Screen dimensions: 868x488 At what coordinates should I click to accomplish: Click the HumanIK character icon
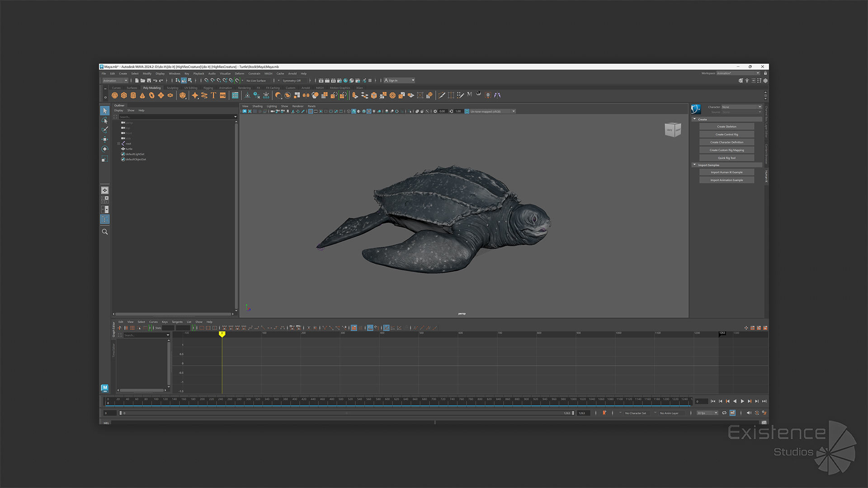coord(696,109)
